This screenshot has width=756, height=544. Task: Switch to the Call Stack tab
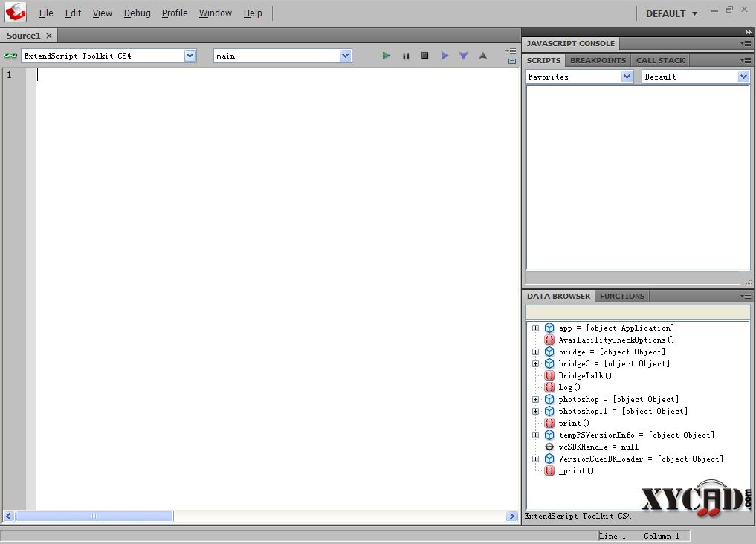tap(660, 60)
